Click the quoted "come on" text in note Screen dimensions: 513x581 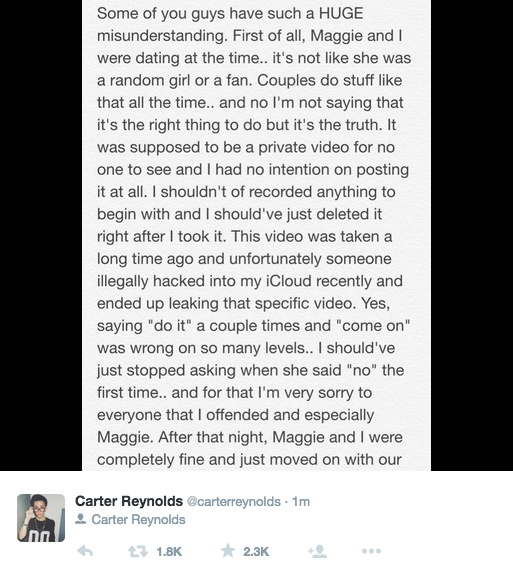point(373,326)
